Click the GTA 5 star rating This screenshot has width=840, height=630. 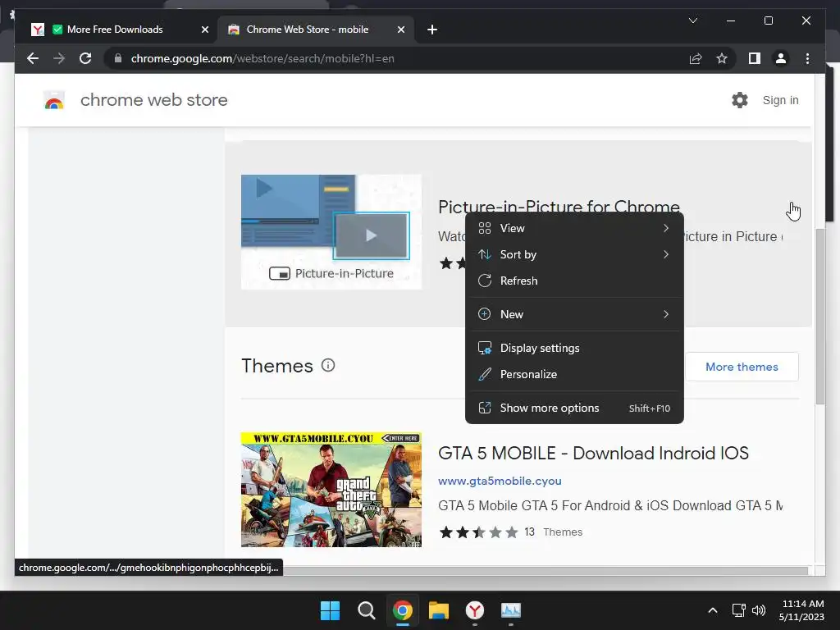pos(478,532)
